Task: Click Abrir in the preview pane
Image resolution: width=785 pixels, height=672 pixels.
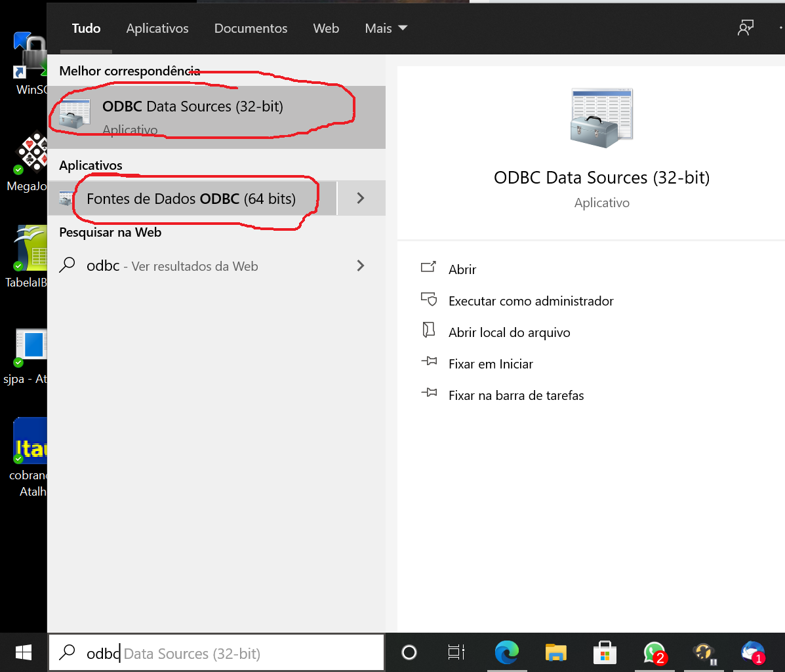Action: coord(462,269)
